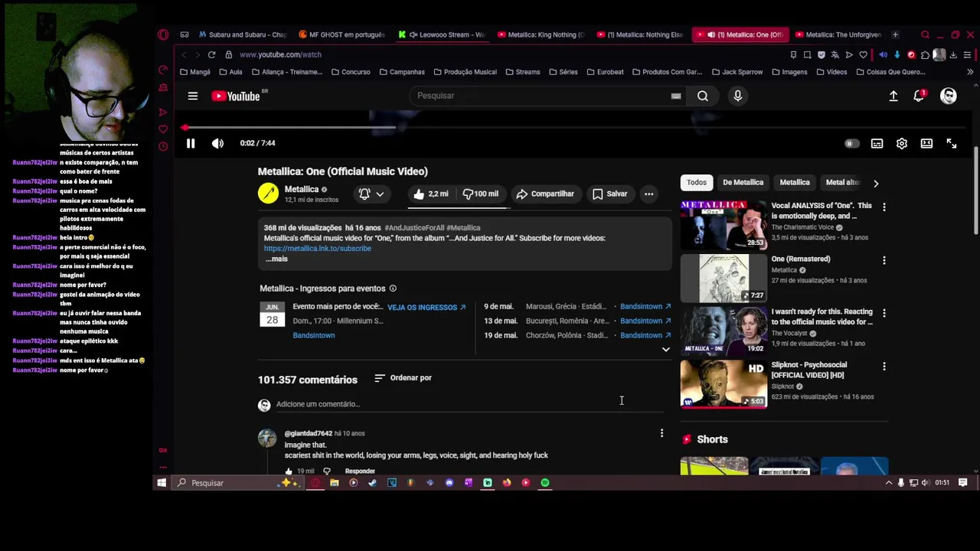Open options menu for @giantdad7642 comment
Viewport: 980px width, 551px height.
click(661, 434)
